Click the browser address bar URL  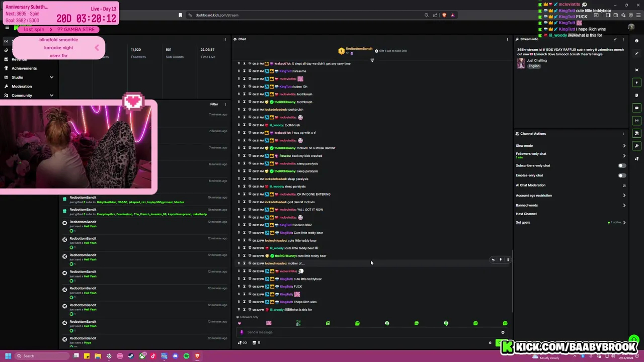pos(217,15)
